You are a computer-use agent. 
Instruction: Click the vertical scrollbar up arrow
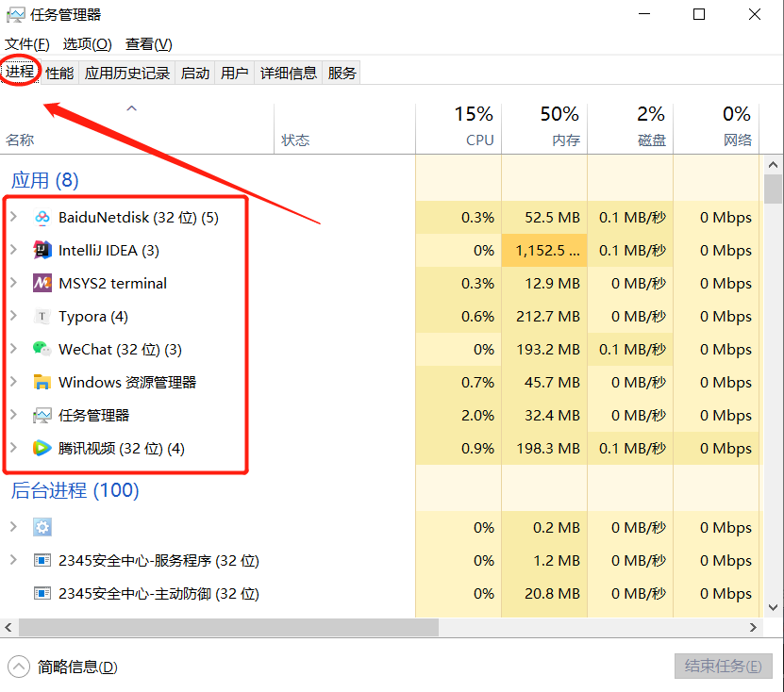[x=773, y=164]
